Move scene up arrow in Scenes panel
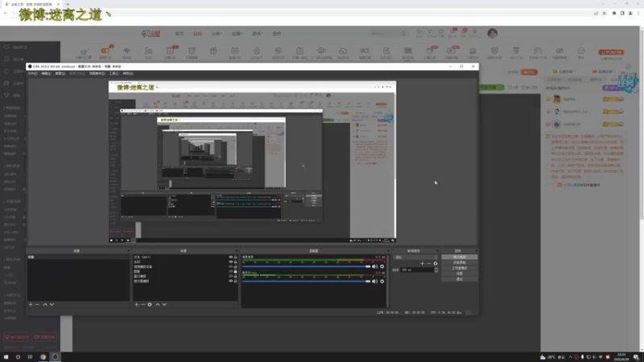 point(45,305)
